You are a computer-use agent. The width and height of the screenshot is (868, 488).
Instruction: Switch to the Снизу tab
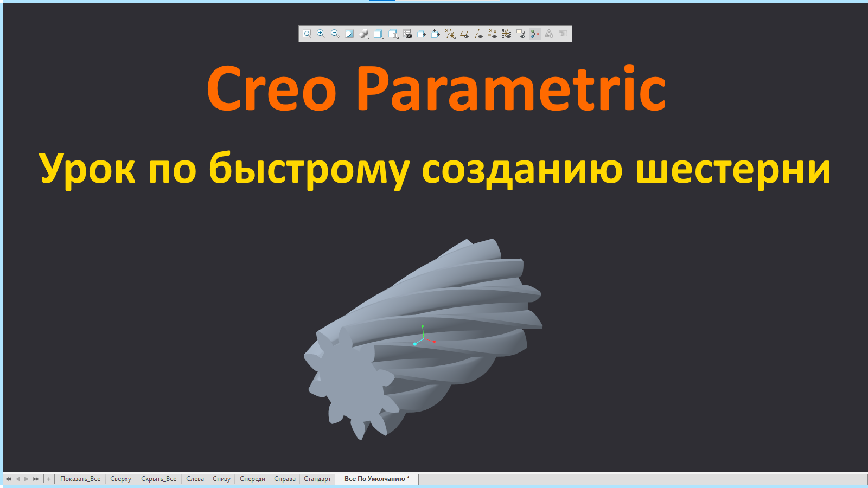221,479
